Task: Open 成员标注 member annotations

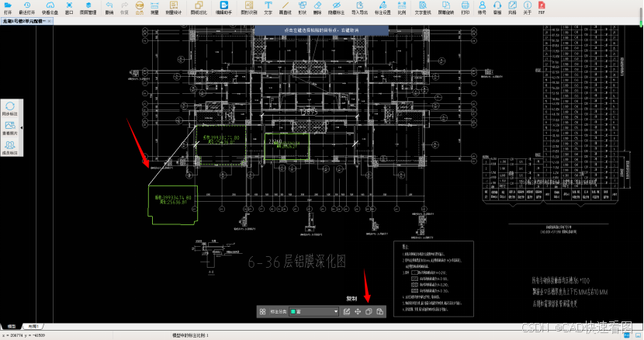Action: (10, 147)
